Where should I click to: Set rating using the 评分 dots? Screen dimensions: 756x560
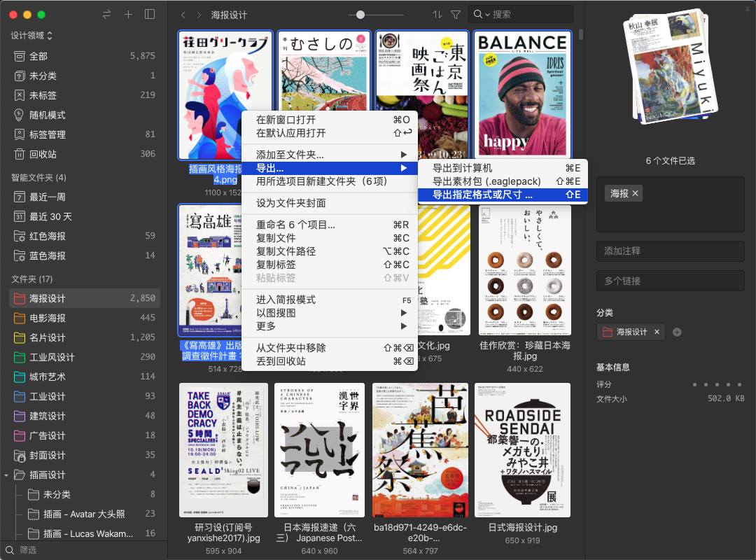(717, 384)
